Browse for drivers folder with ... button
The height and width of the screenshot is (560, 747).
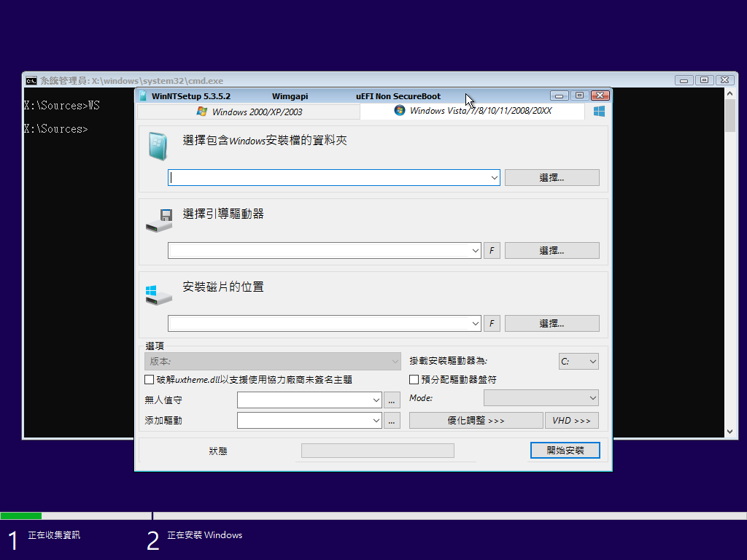click(x=392, y=421)
